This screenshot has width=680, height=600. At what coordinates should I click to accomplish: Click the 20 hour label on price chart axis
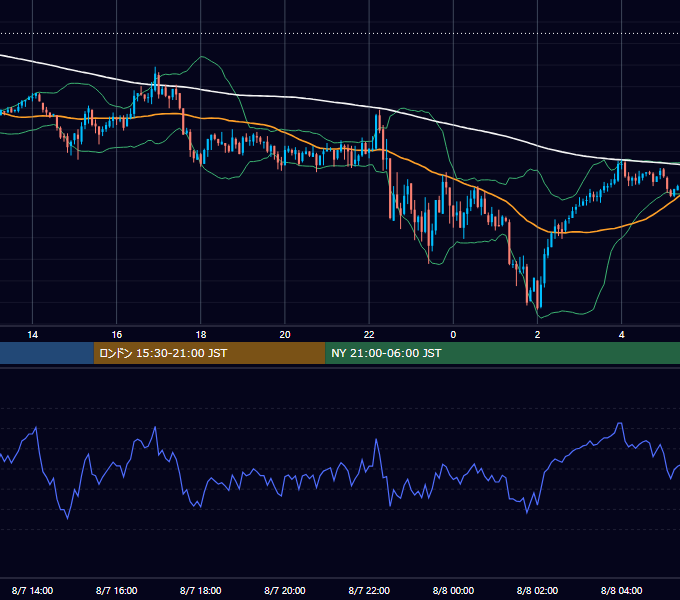pyautogui.click(x=285, y=335)
